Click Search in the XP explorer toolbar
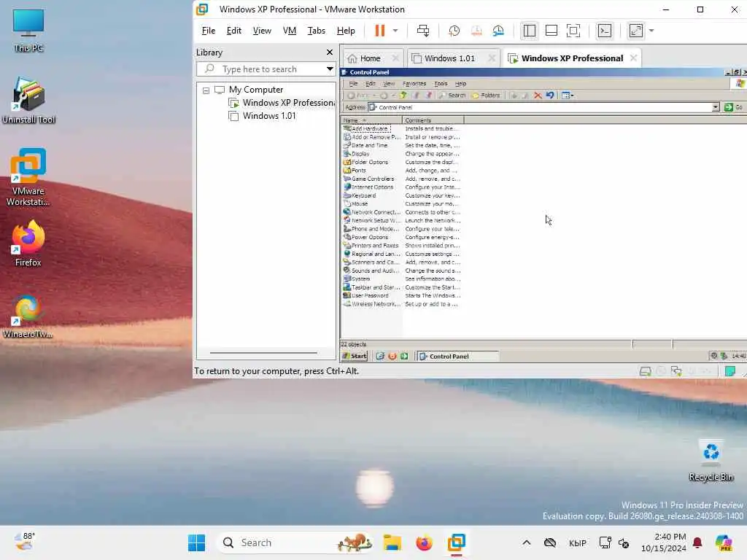 click(452, 96)
